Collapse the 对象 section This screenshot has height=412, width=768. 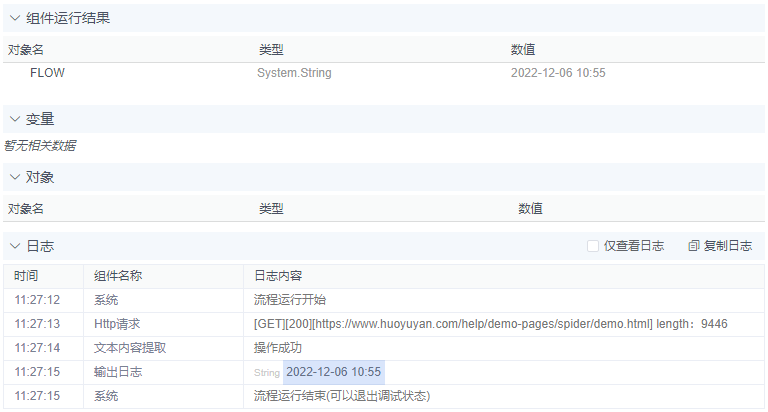(x=15, y=177)
